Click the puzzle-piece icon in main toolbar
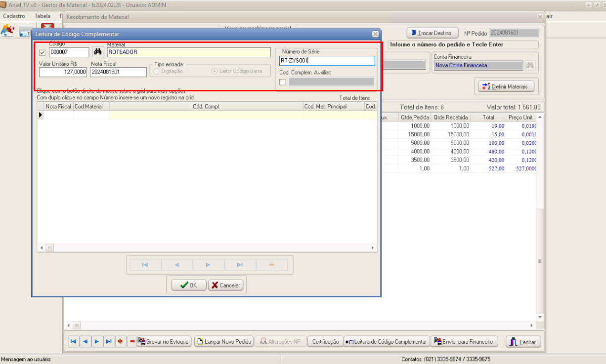 click(7, 31)
